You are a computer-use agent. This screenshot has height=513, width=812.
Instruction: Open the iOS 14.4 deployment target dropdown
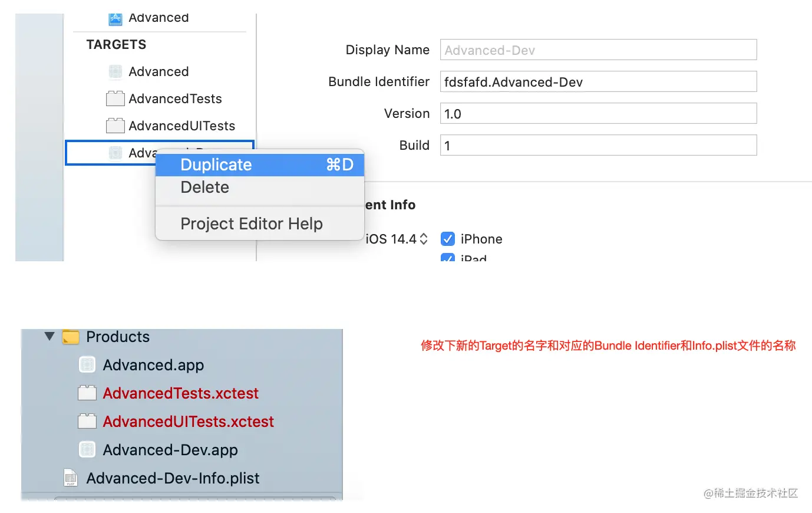396,239
